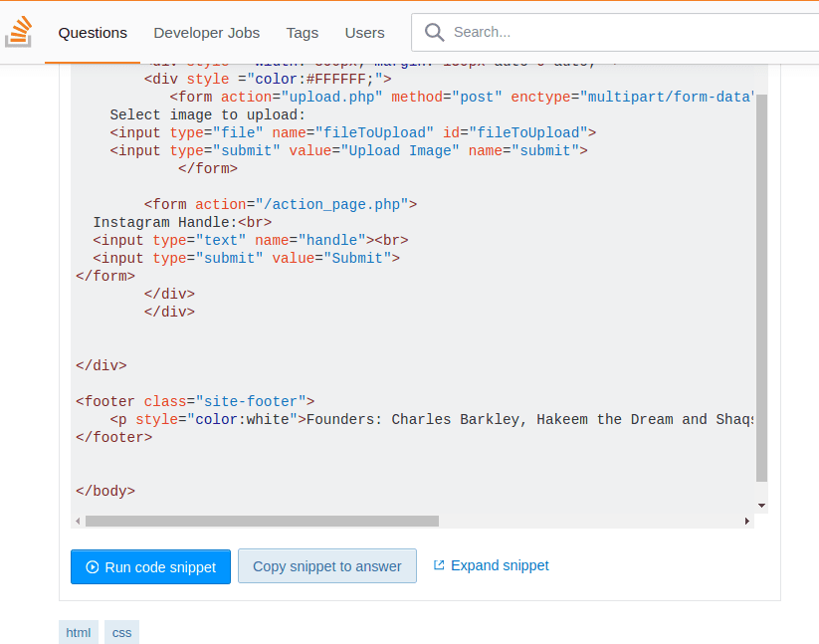Click the right arrow of the horizontal scrollbar

coord(747,521)
